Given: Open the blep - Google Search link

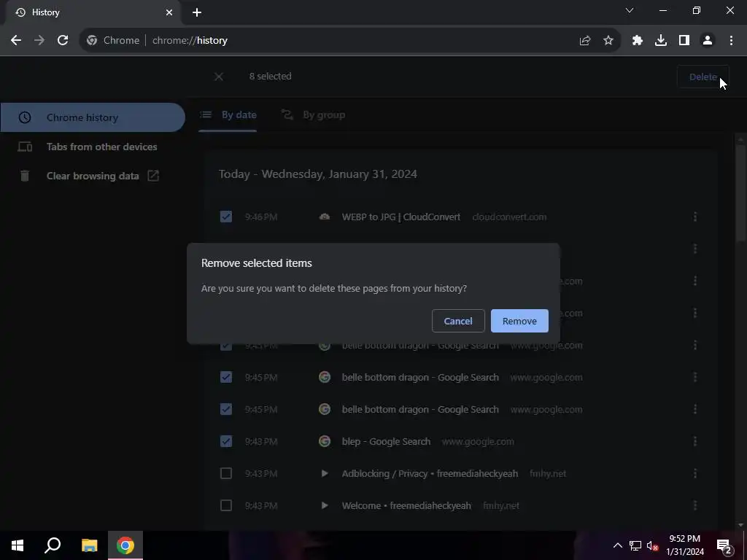Looking at the screenshot, I should [386, 441].
